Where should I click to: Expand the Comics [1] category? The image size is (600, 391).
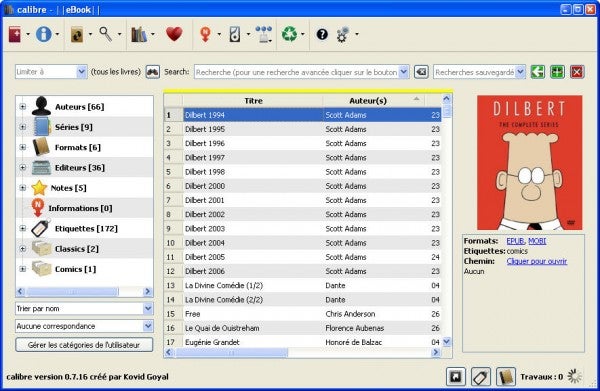coord(23,269)
